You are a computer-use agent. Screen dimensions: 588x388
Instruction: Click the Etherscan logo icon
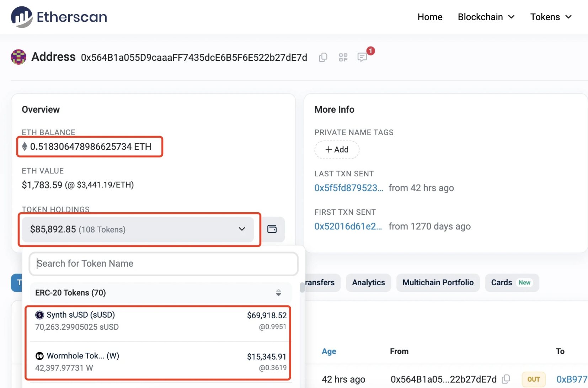[x=22, y=17]
